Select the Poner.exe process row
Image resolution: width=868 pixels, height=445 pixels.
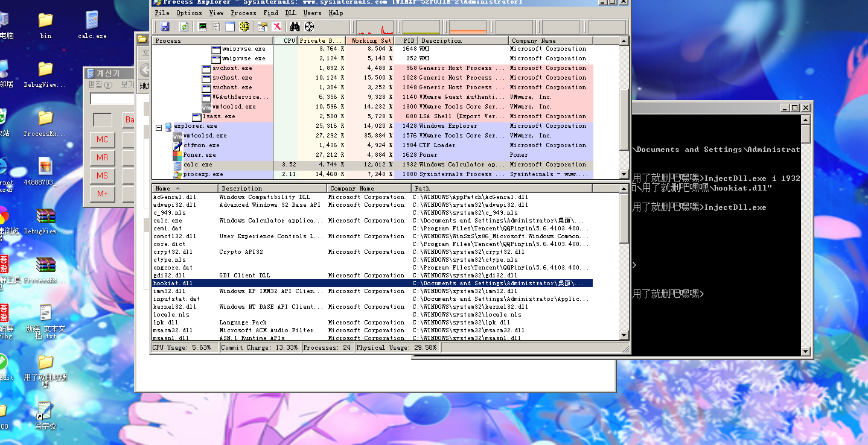coord(372,155)
